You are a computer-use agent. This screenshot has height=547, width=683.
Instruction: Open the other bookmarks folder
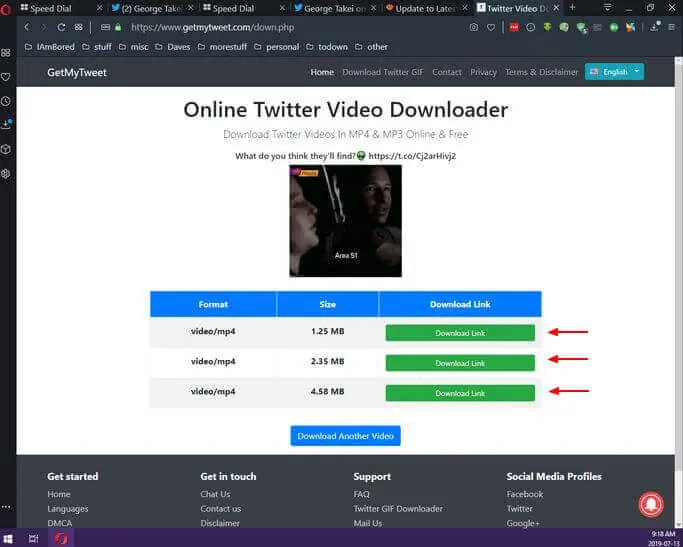click(x=371, y=47)
